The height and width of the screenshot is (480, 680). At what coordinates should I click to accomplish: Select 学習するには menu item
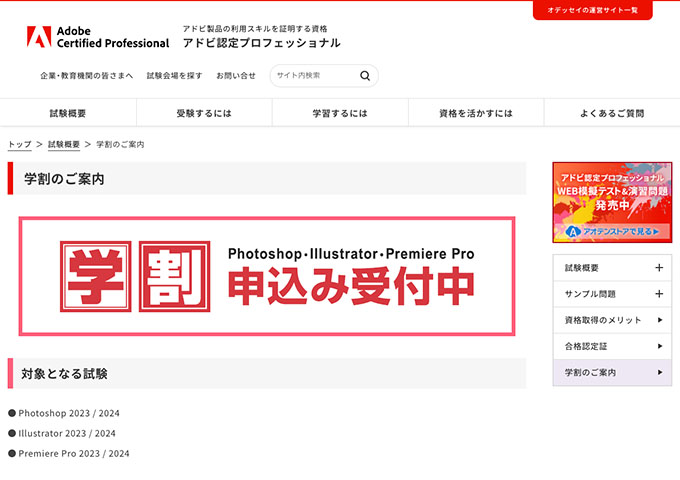340,113
